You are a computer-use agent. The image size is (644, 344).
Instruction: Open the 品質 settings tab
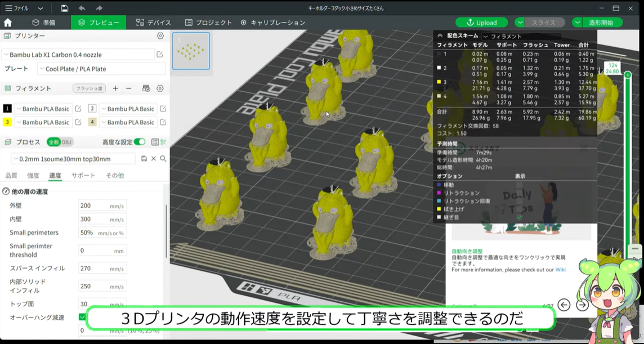coord(11,175)
